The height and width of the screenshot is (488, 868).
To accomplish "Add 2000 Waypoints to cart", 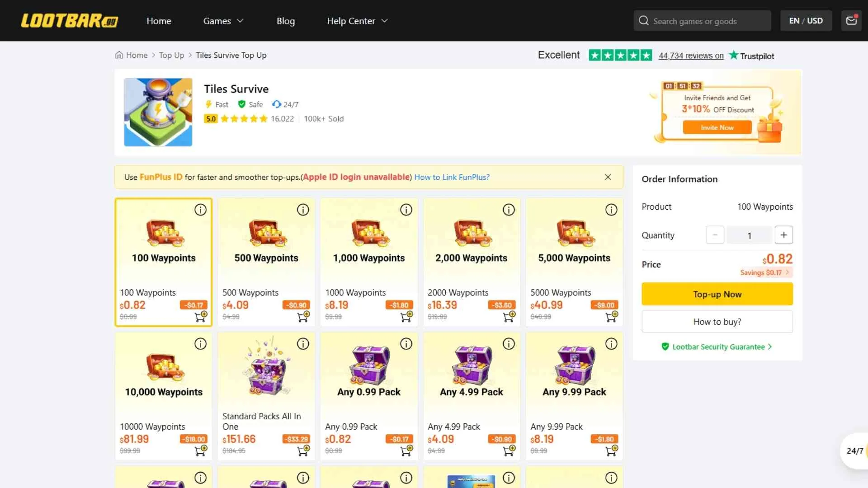I will (x=509, y=316).
